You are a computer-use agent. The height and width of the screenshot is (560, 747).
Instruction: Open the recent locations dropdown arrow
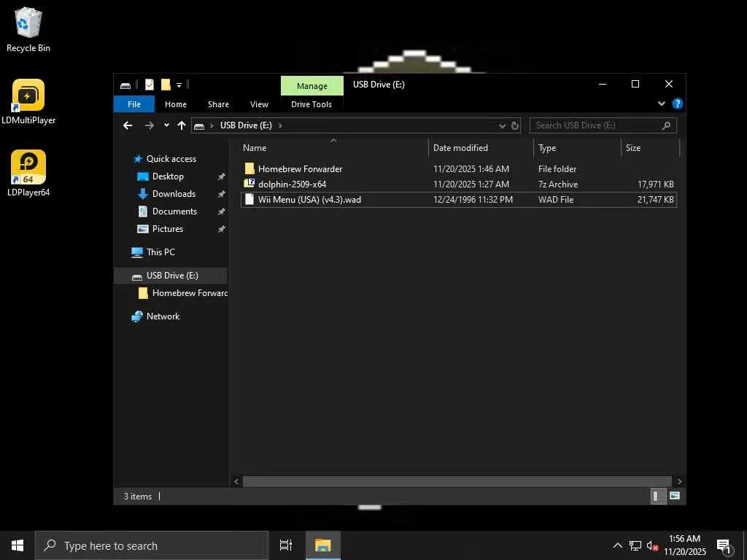coord(166,125)
